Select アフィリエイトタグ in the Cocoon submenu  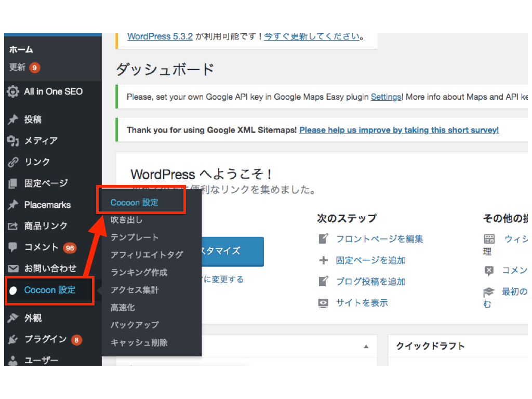pyautogui.click(x=147, y=255)
